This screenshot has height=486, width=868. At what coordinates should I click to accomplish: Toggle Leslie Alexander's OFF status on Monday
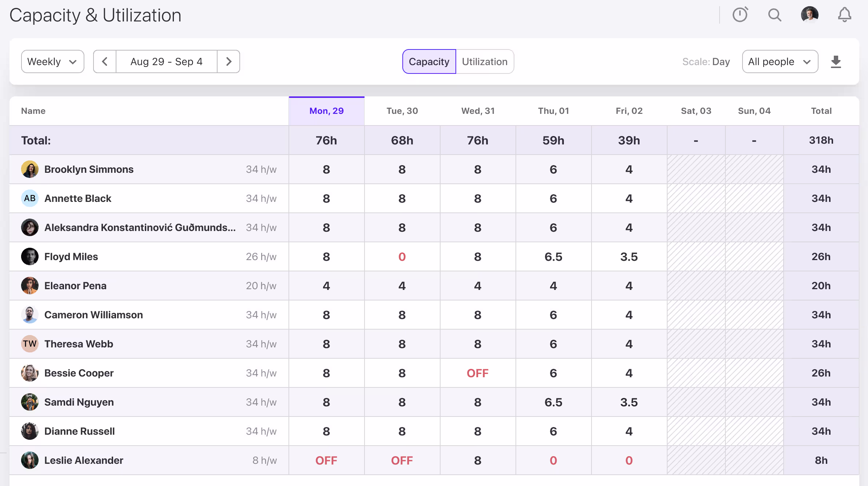coord(326,460)
